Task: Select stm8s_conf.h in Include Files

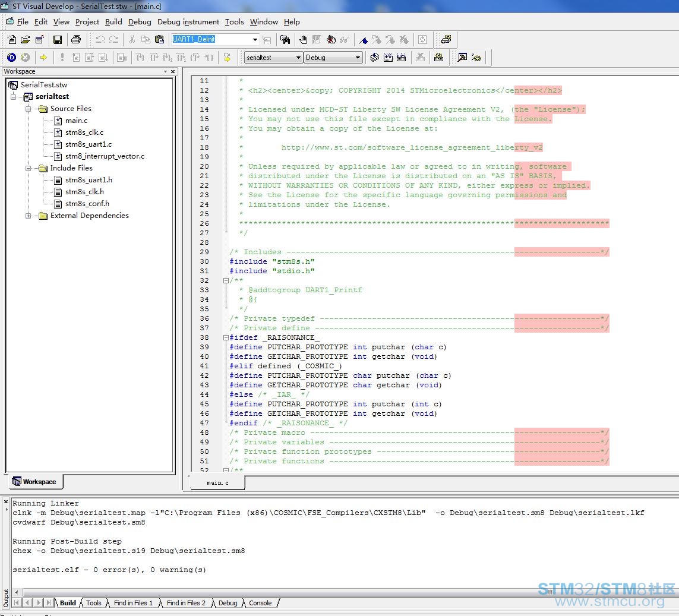Action: [x=87, y=204]
